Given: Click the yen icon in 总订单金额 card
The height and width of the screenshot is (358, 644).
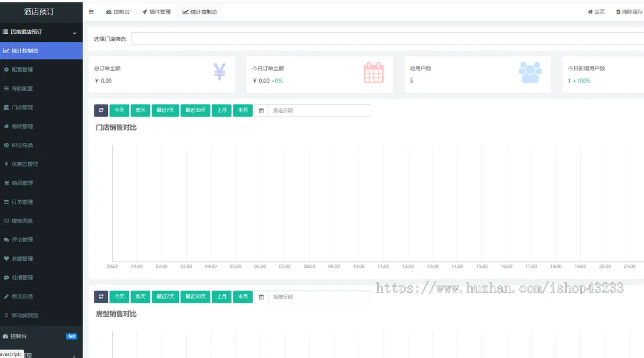Looking at the screenshot, I should click(219, 72).
